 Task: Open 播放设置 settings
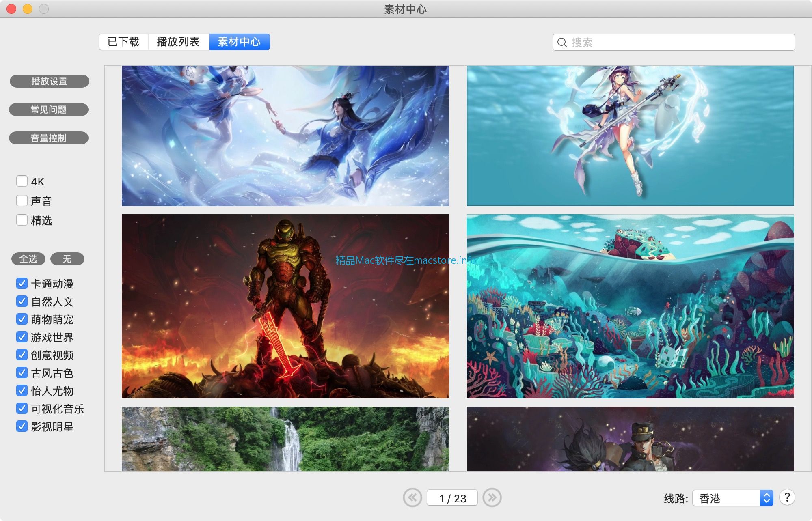click(49, 81)
